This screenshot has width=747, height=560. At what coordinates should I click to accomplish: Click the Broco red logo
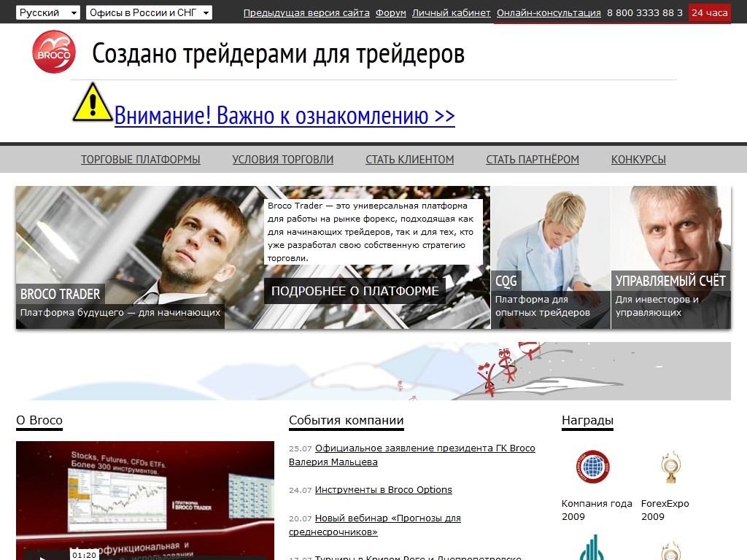pos(54,52)
